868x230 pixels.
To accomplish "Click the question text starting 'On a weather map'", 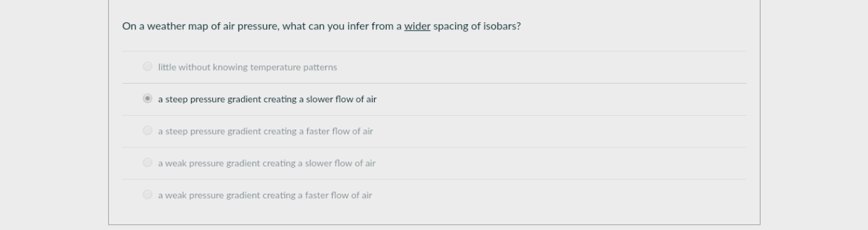I will [321, 27].
